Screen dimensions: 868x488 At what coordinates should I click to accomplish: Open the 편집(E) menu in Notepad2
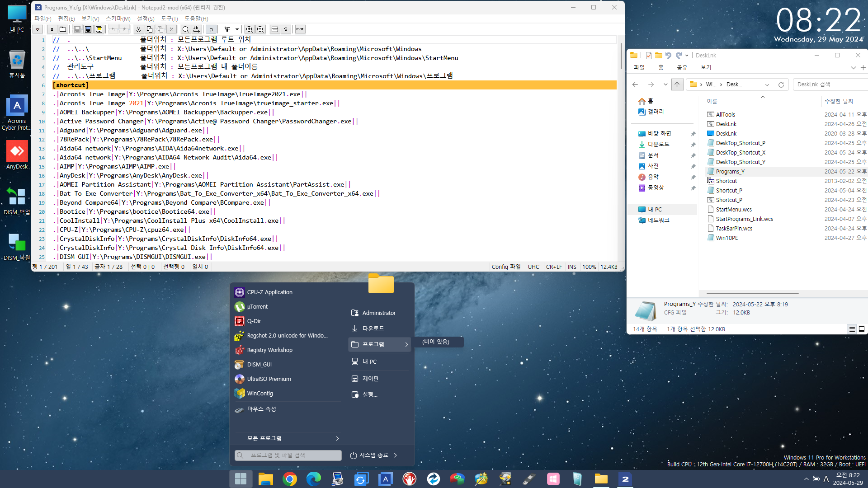pos(66,19)
